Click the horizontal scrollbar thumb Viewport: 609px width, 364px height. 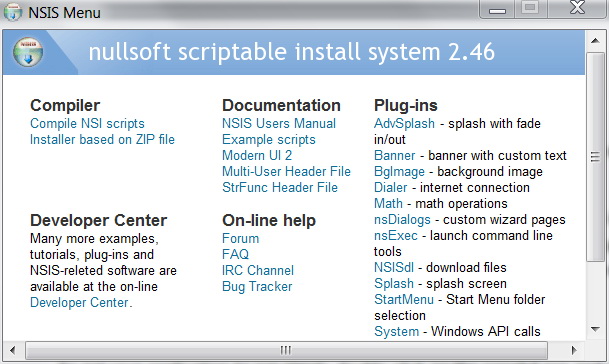click(286, 350)
